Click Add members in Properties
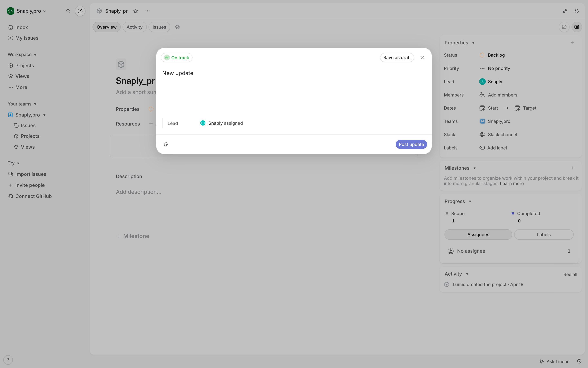Screen dimensions: 588x368 (498, 95)
